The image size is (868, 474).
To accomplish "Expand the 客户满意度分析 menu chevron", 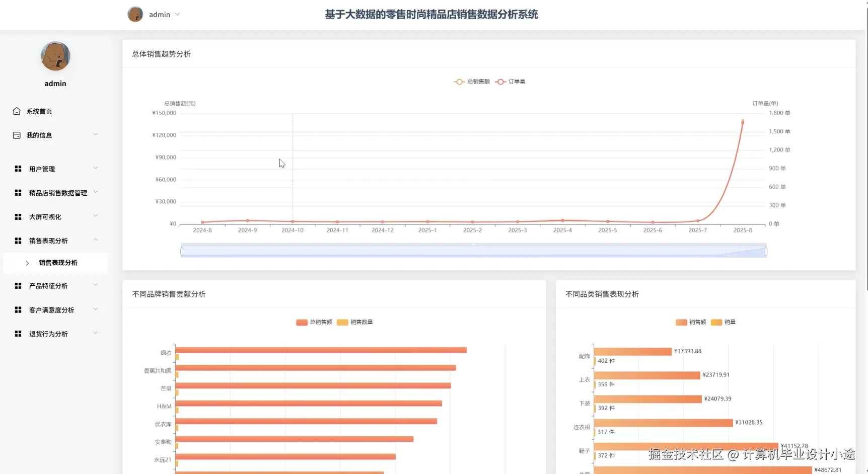I will pyautogui.click(x=96, y=309).
